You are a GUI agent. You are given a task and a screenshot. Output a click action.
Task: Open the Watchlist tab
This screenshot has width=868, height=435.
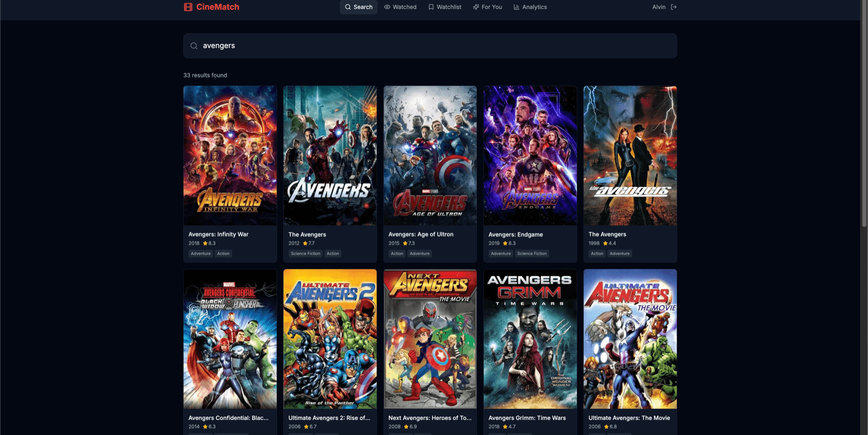point(445,7)
